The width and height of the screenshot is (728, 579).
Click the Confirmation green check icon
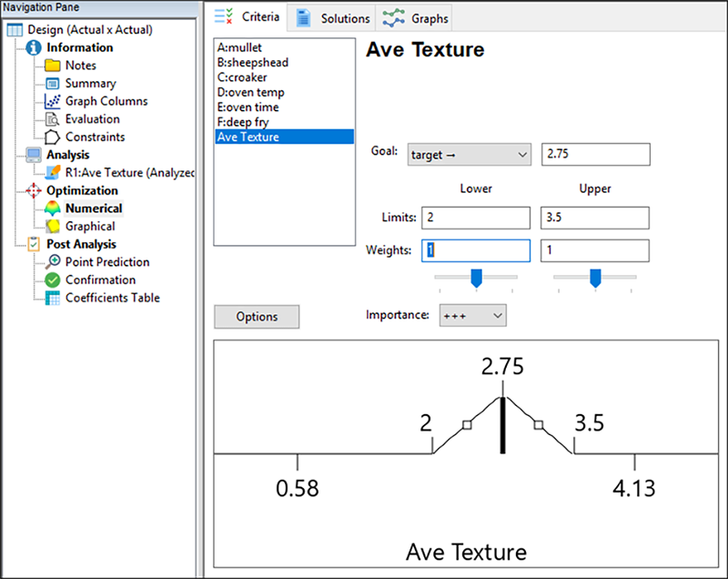point(52,280)
